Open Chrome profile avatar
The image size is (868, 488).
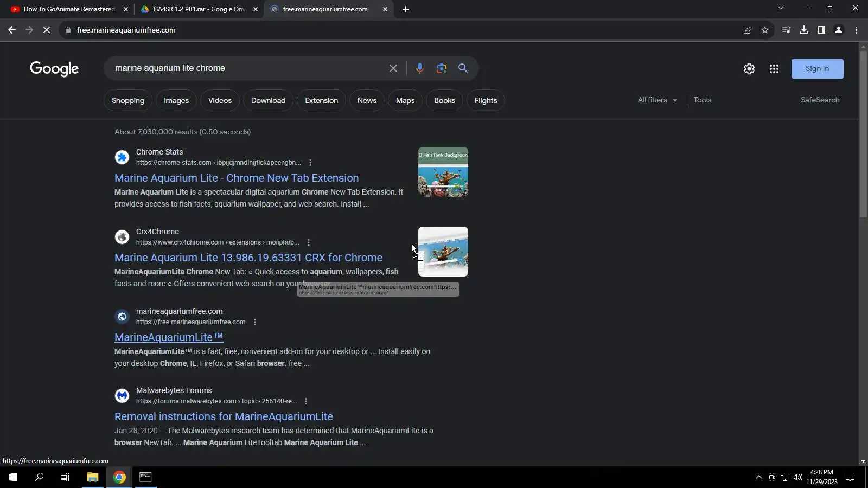(x=839, y=30)
